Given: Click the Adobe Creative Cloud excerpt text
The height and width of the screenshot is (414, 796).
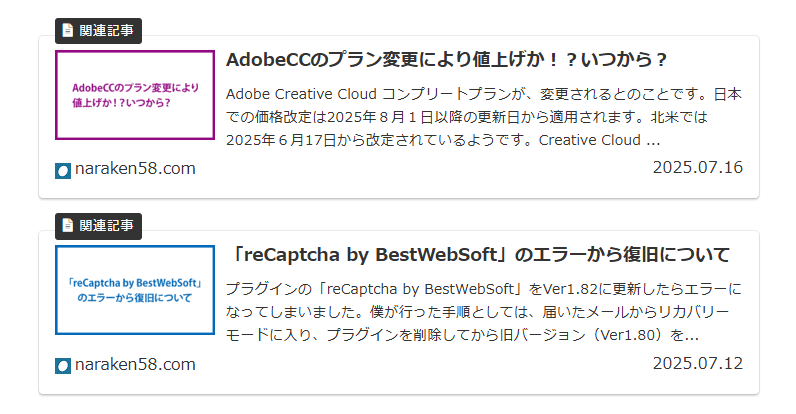Looking at the screenshot, I should (x=484, y=117).
